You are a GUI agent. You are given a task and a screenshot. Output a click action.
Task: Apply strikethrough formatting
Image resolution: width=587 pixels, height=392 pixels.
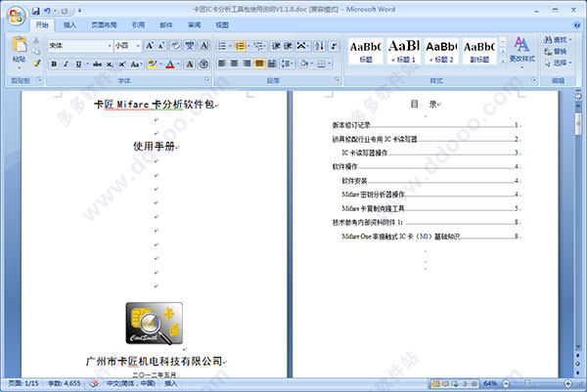97,64
